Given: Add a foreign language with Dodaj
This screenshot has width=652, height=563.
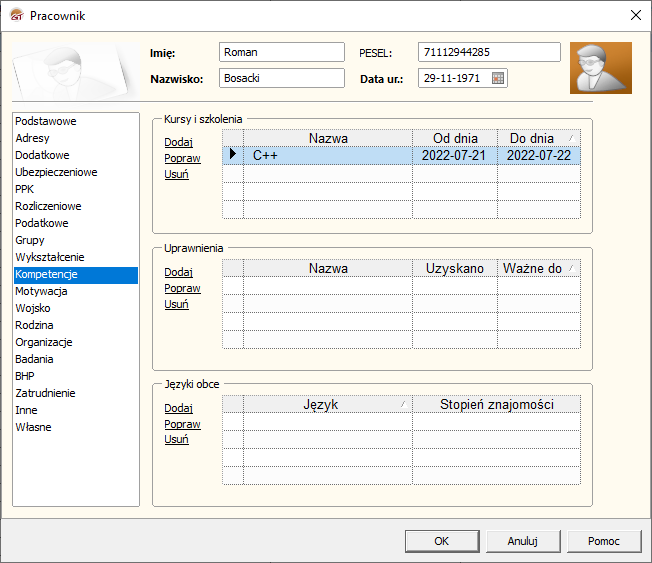Looking at the screenshot, I should (178, 408).
